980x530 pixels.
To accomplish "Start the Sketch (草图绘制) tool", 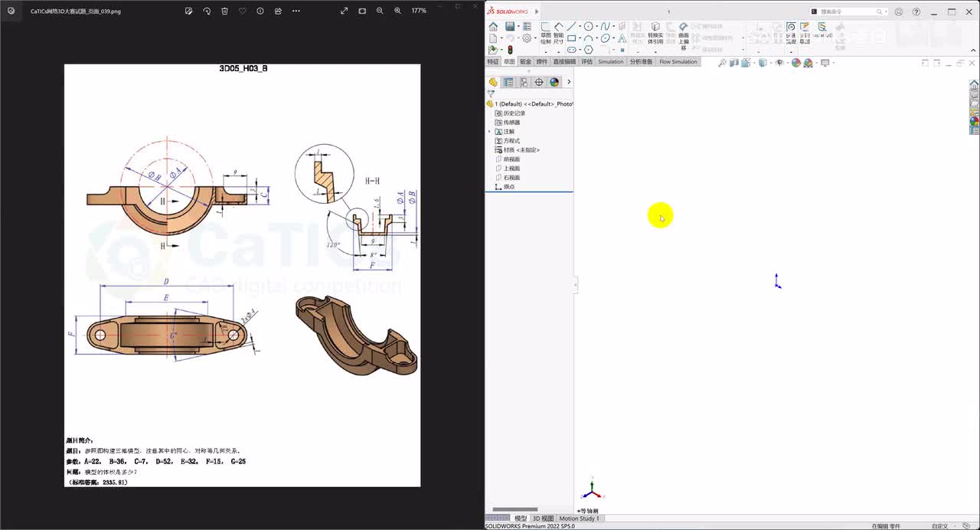I will 546,34.
